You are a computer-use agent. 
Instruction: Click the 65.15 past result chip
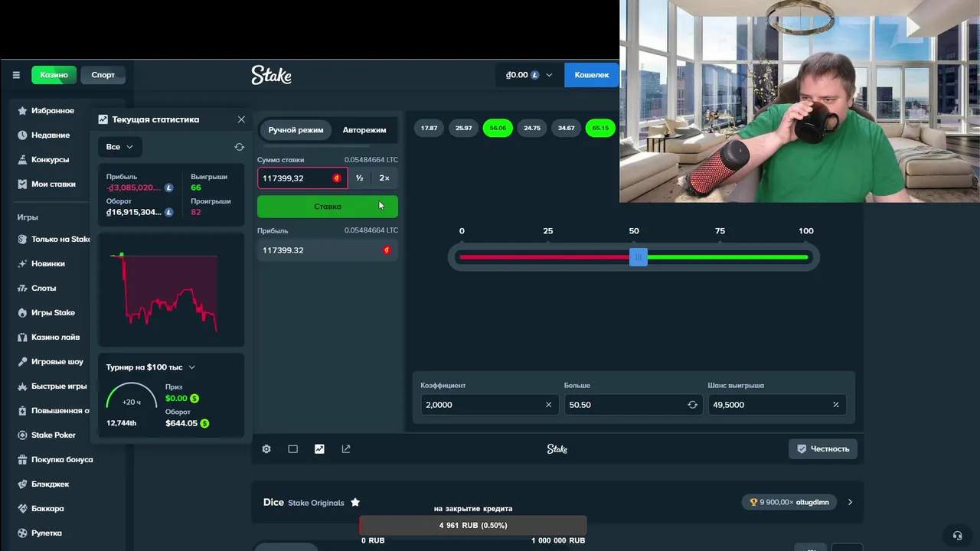(600, 129)
